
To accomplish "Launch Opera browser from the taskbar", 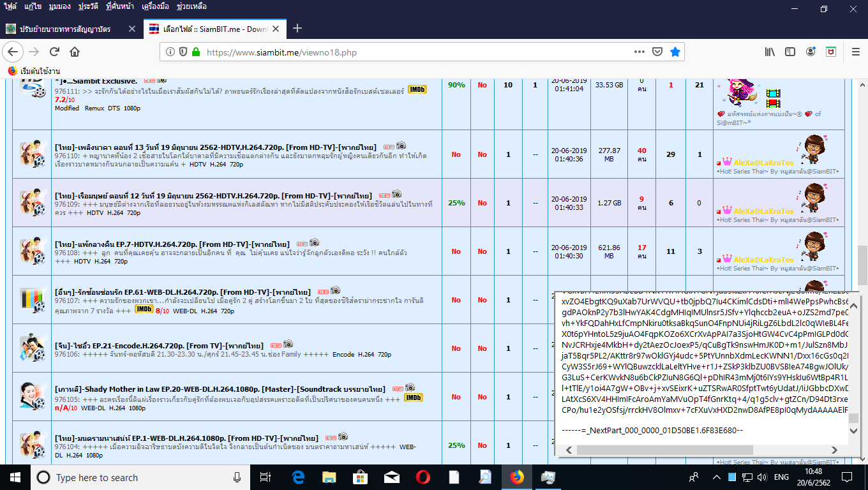I will pyautogui.click(x=423, y=477).
